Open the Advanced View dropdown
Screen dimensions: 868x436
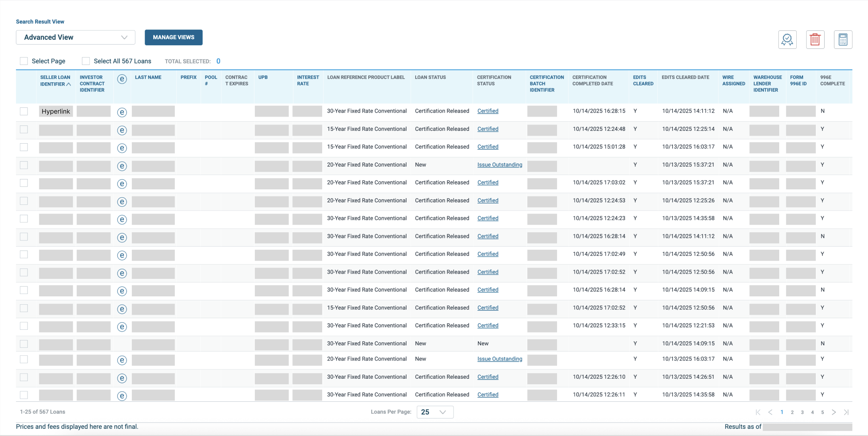coord(76,37)
